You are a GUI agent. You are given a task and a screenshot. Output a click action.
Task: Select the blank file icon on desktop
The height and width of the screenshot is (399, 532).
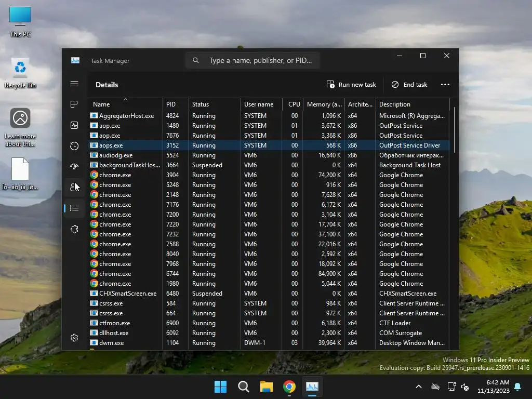[x=20, y=174]
